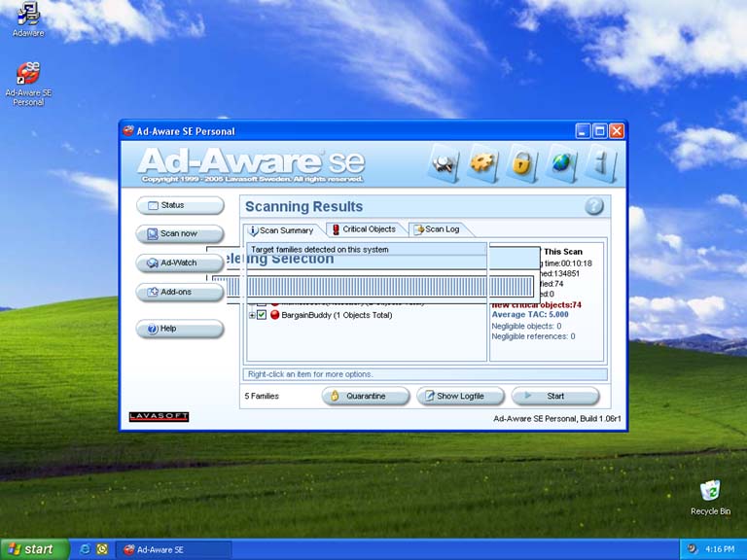Click Internet Explorer quick launch icon

click(85, 549)
